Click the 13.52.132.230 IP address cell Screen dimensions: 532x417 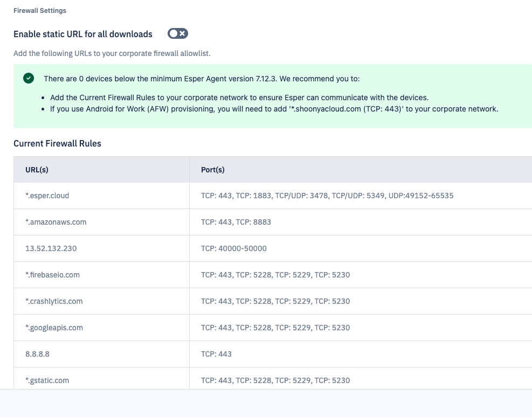pyautogui.click(x=51, y=248)
